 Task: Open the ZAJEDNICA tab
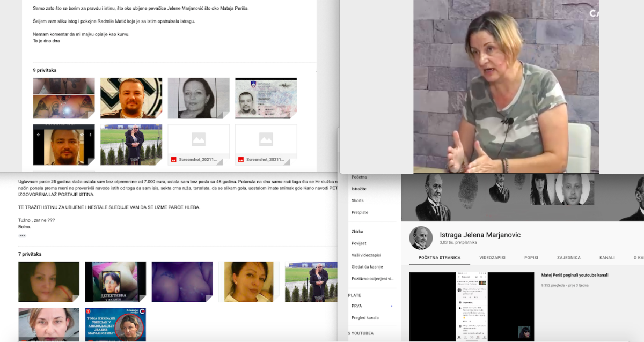(x=568, y=258)
